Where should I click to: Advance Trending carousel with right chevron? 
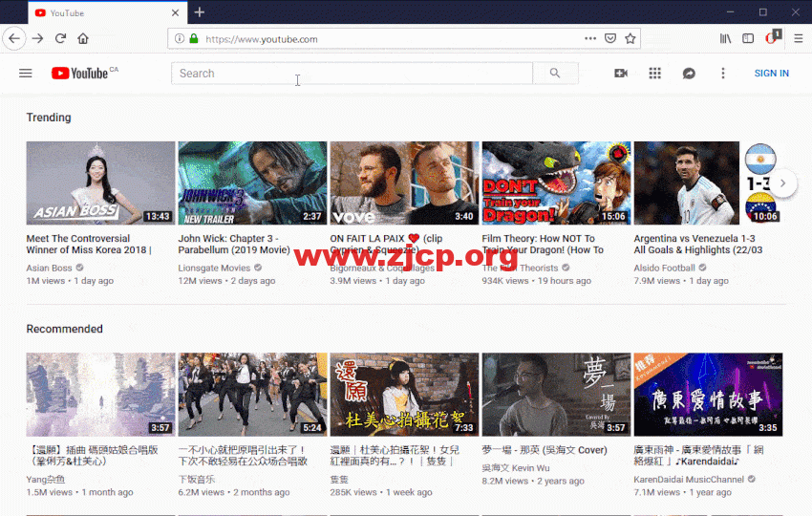pos(783,183)
